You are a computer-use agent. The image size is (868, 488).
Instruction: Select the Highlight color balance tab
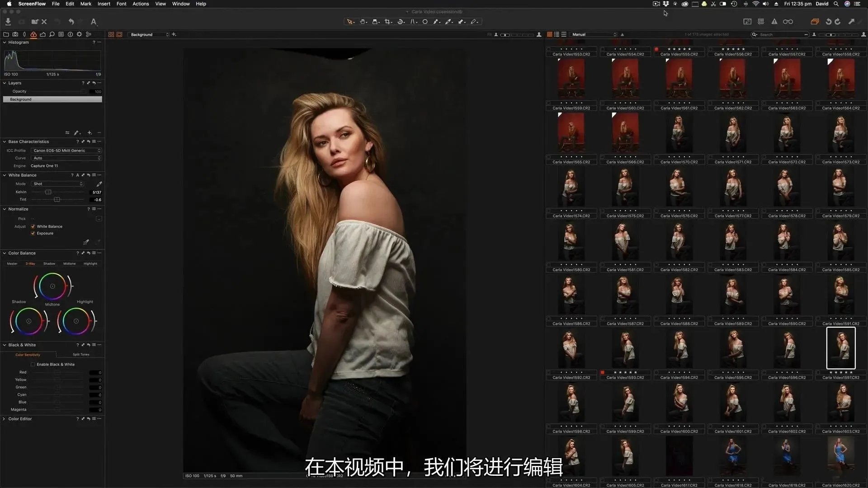pos(90,263)
